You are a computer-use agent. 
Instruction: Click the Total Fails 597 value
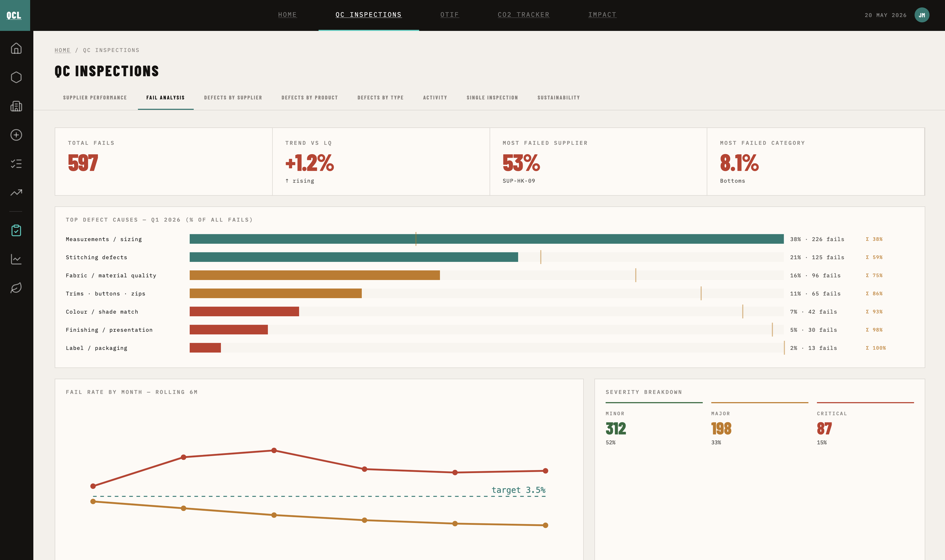83,163
